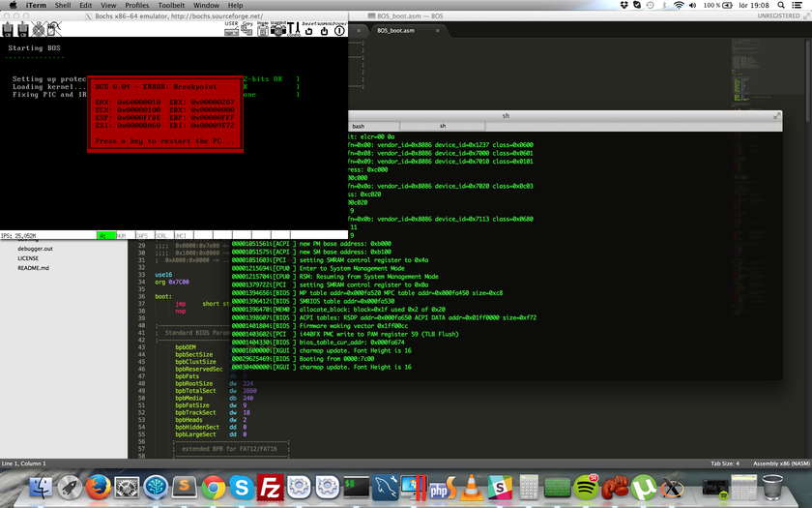Viewport: 812px width, 508px height.
Task: Open the Spotlight search magnifier icon
Action: [779, 5]
